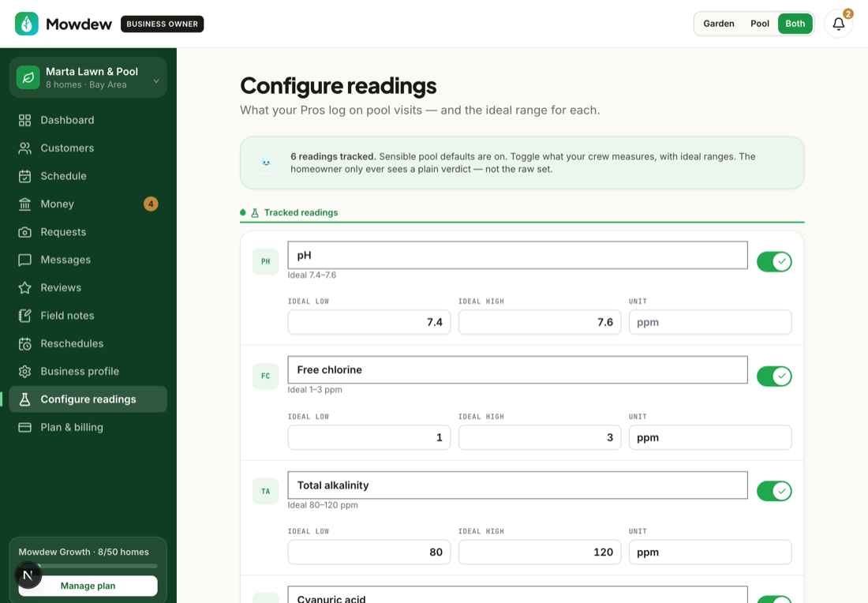The image size is (868, 603).
Task: Click the Mowdew brand name
Action: coord(79,24)
